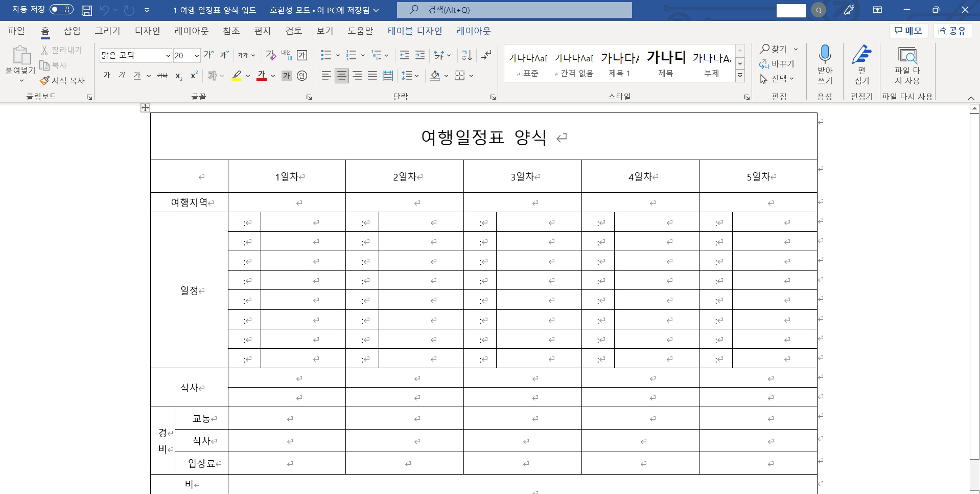Open the ribbon display options icon
This screenshot has width=980, height=494.
tap(877, 10)
